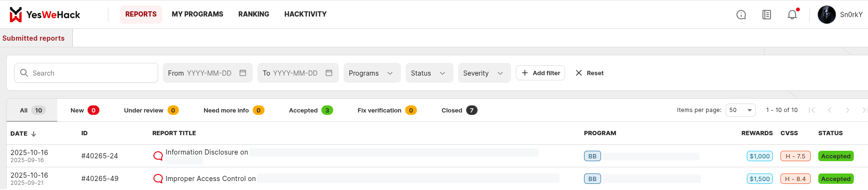Screen dimensions: 868x190
Task: Open the help info bubble icon
Action: tap(741, 15)
